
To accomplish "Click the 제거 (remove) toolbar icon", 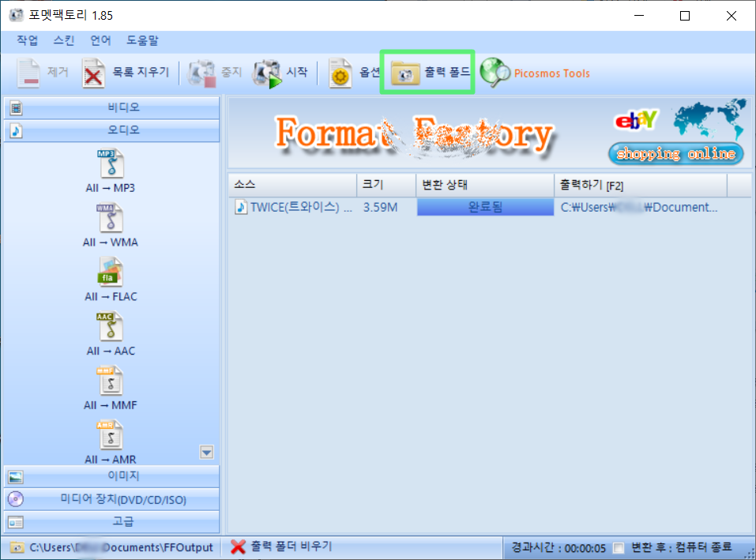I will pos(29,73).
